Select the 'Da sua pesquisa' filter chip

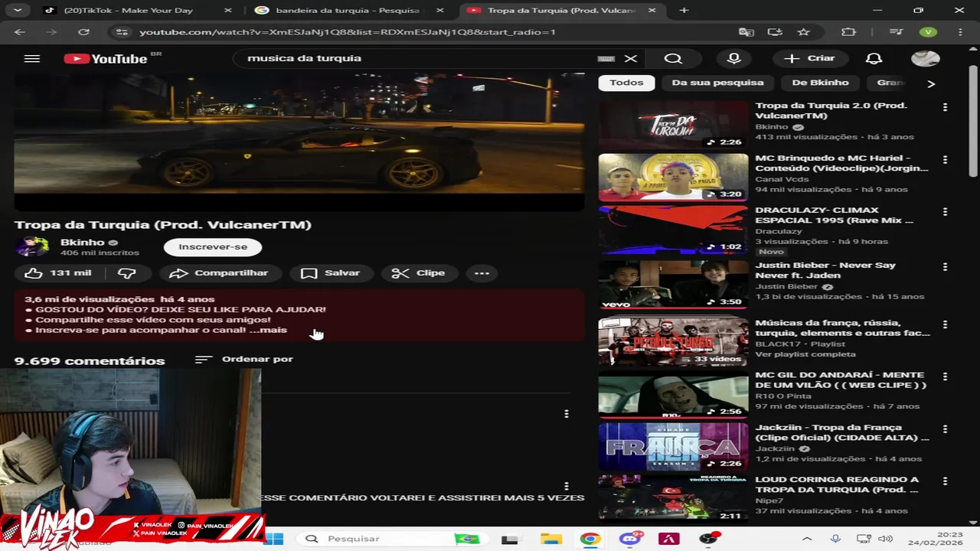(717, 83)
